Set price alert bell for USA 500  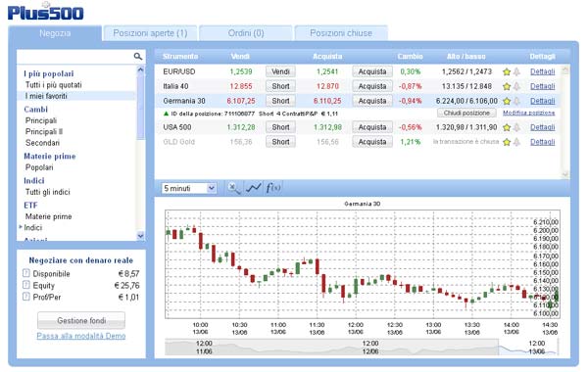tap(516, 127)
